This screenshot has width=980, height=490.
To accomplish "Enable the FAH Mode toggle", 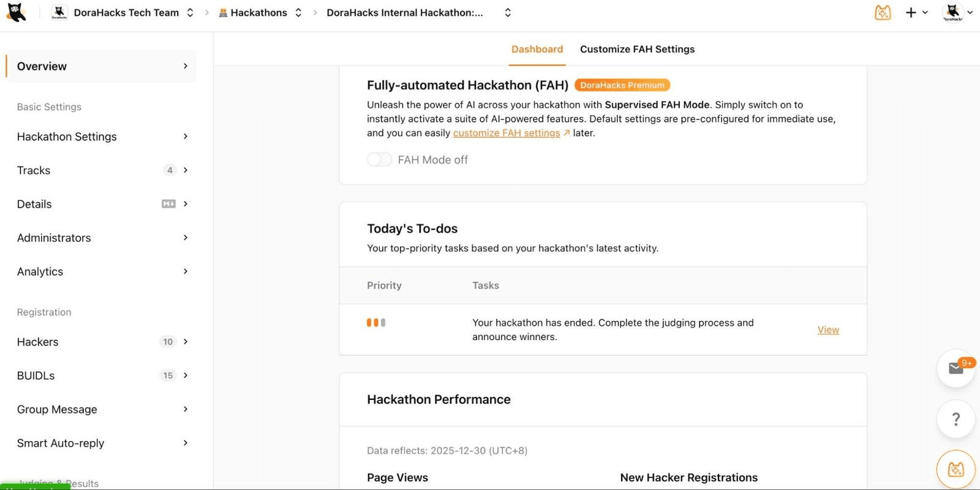I will (379, 160).
